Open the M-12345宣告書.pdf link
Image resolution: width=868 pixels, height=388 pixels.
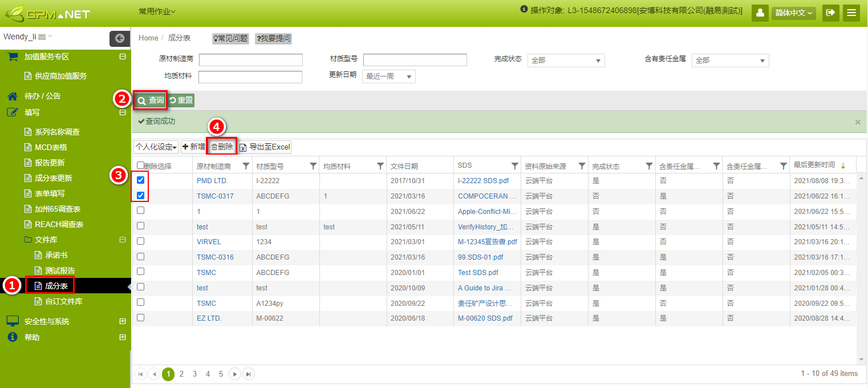tap(488, 242)
